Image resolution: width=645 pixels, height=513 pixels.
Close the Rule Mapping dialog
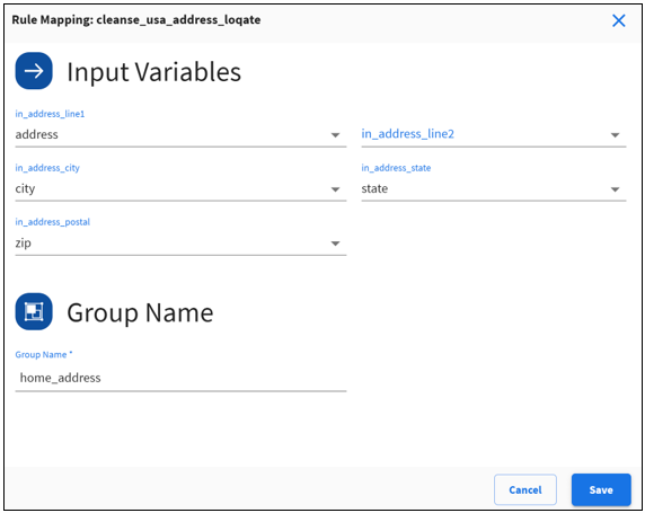point(618,20)
